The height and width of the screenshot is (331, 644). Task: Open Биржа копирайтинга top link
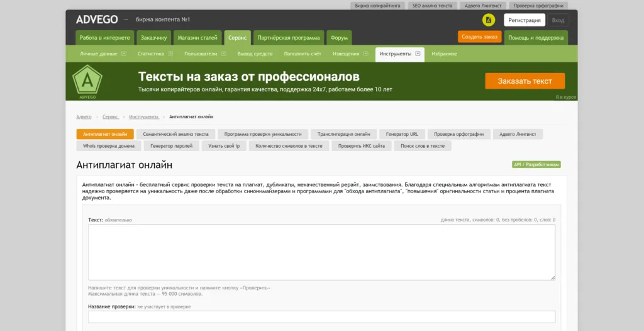377,6
